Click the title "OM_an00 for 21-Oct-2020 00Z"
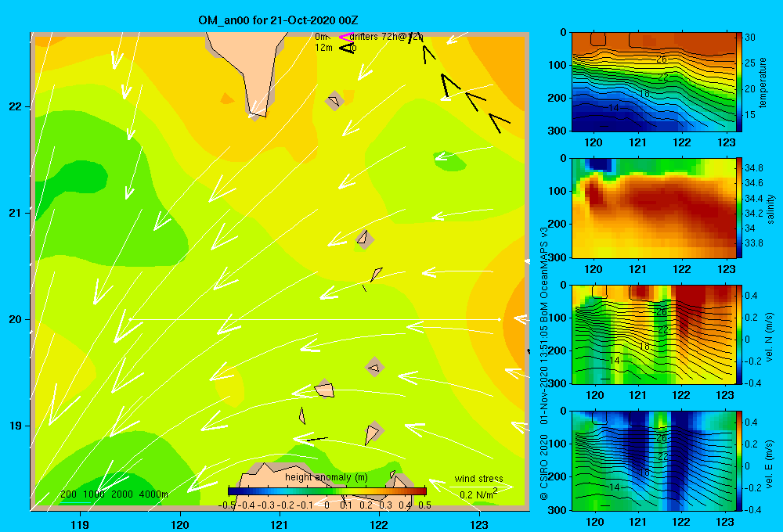 (x=278, y=20)
